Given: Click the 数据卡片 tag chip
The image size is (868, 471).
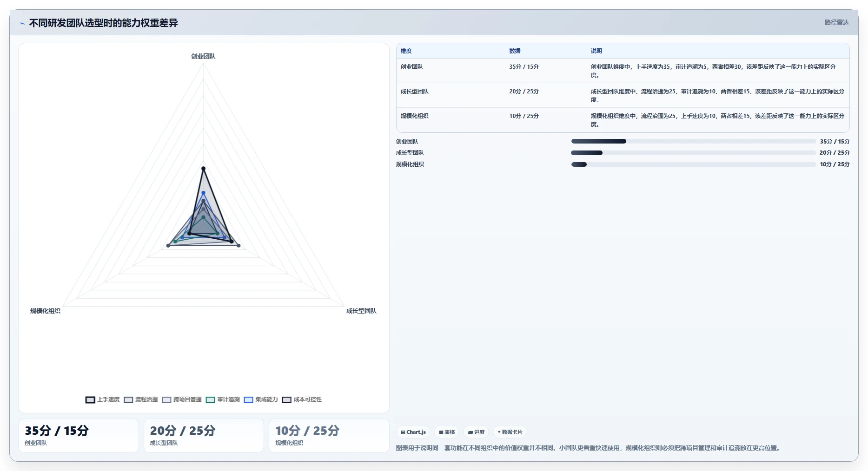Looking at the screenshot, I should coord(510,432).
